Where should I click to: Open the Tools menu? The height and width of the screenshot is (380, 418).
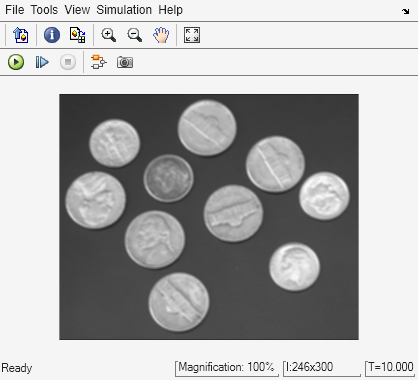pyautogui.click(x=44, y=10)
